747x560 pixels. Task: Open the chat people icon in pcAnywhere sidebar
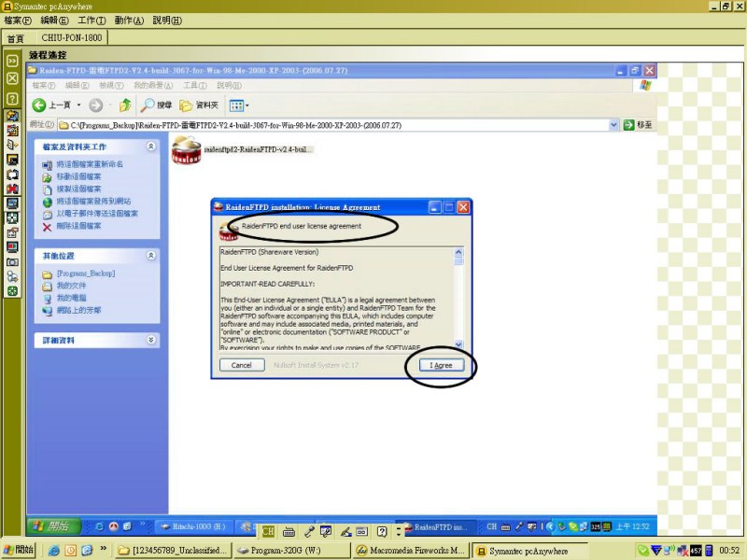[12, 276]
